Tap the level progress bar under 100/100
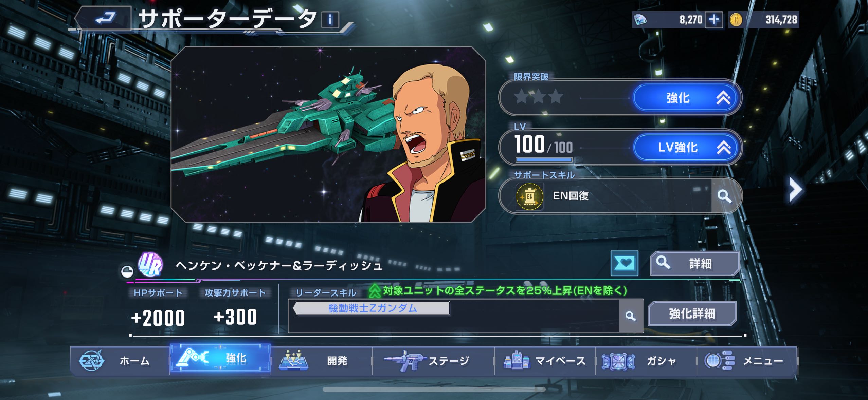 [x=544, y=159]
